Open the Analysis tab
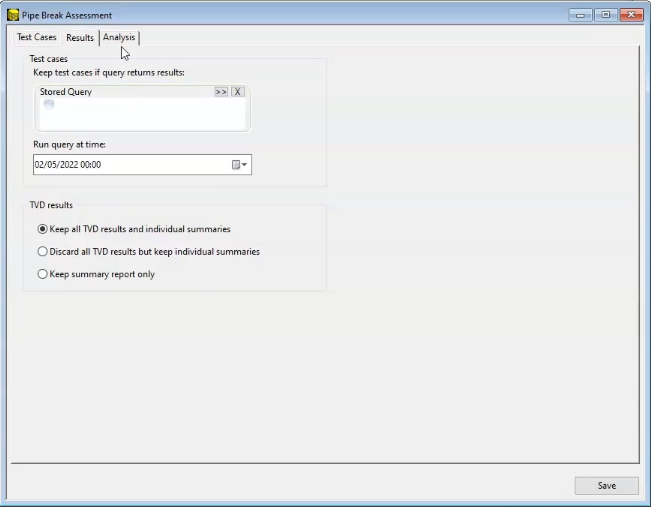 (119, 37)
